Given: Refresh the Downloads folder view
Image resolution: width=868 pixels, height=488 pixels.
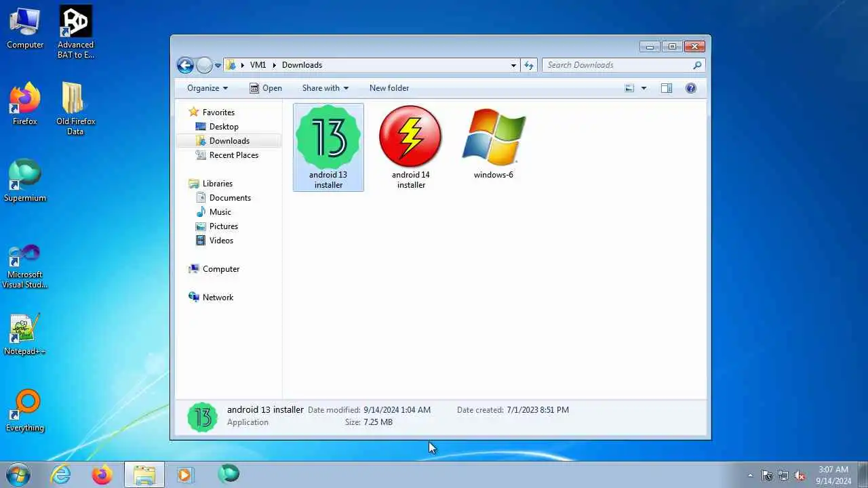Looking at the screenshot, I should (529, 65).
